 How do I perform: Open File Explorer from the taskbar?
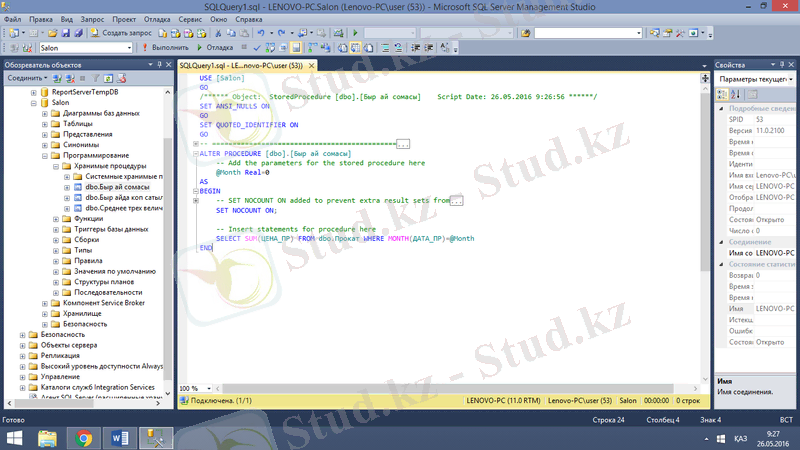[47, 438]
